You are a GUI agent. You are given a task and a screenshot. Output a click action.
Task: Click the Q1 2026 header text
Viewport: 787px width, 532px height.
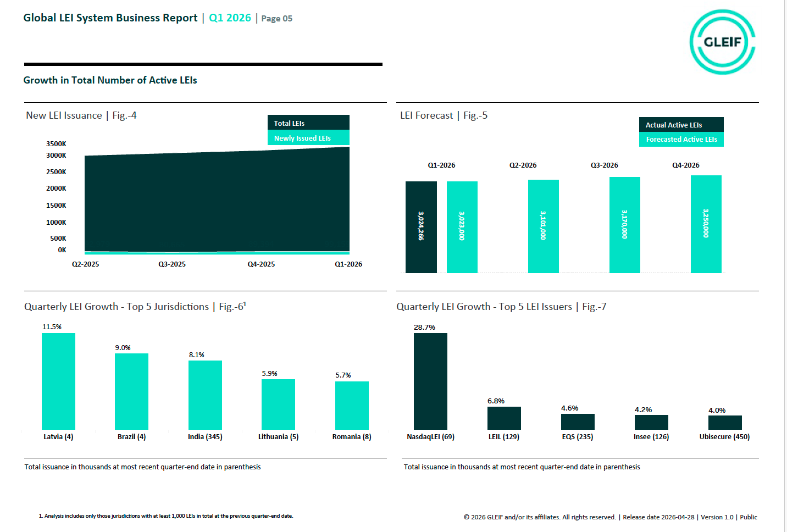point(230,18)
